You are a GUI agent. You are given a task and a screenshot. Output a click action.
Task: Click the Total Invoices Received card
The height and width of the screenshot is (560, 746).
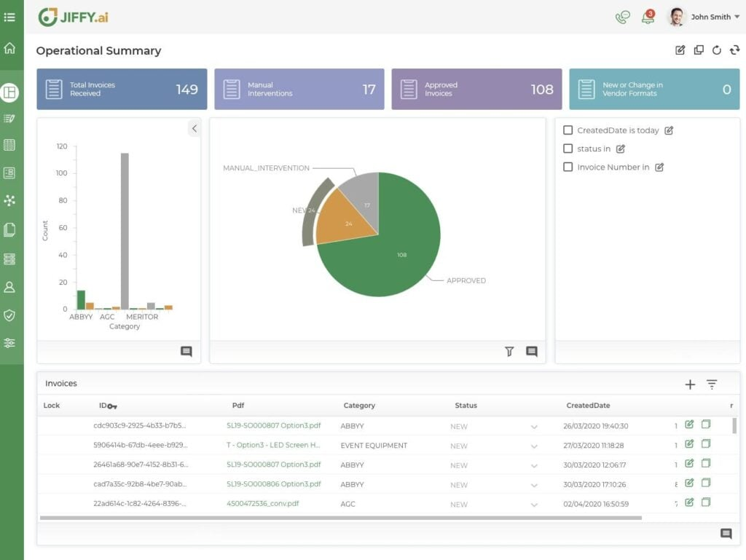121,88
